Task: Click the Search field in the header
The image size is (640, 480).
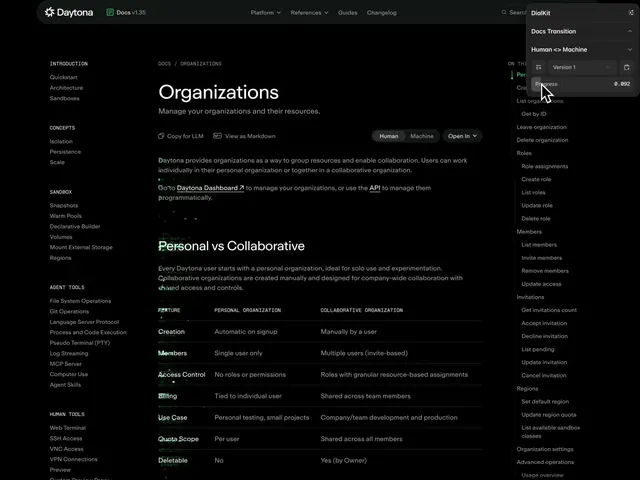Action: (513, 12)
